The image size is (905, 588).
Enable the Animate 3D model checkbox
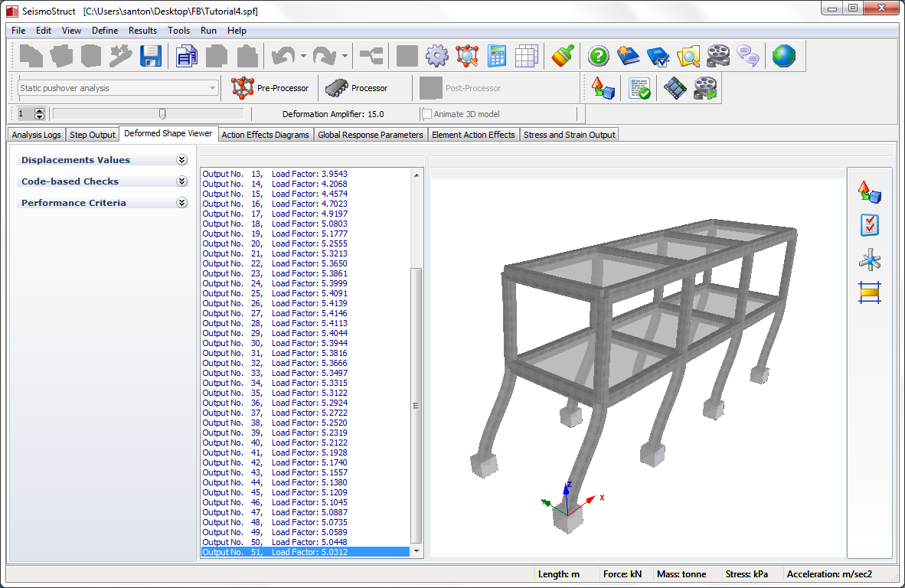coord(426,114)
